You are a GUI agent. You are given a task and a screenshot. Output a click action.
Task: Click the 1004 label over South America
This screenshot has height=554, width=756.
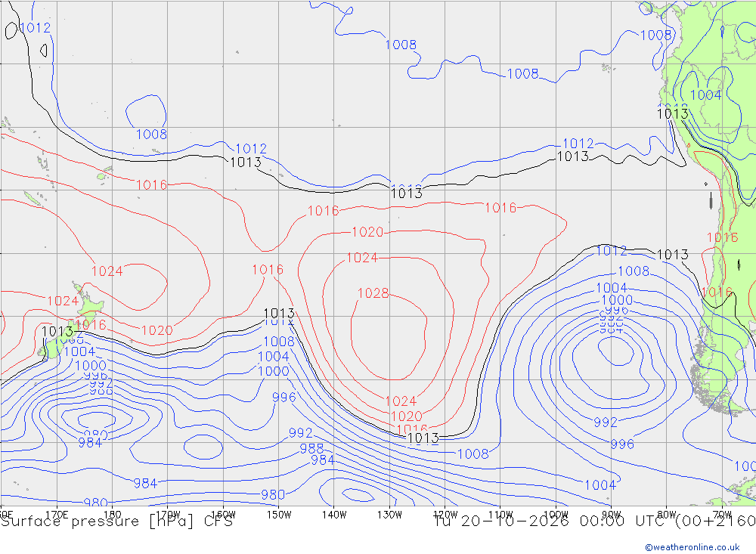pyautogui.click(x=706, y=95)
